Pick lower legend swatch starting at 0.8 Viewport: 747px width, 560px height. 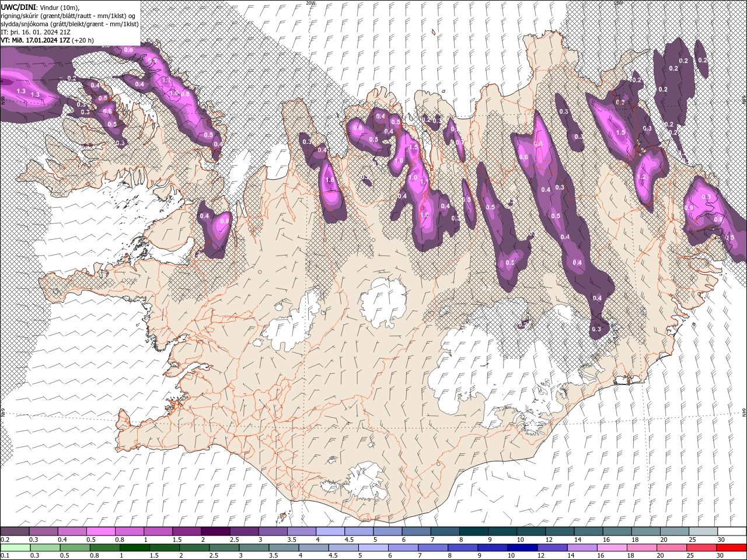point(104,548)
